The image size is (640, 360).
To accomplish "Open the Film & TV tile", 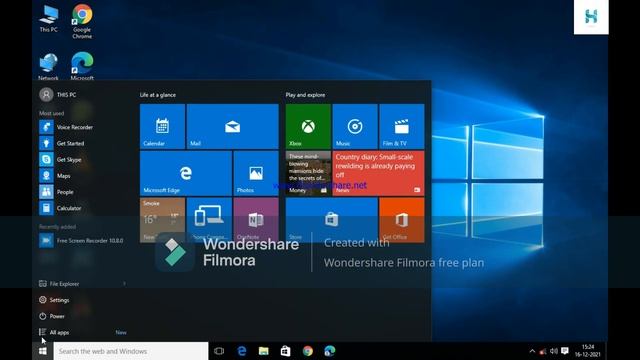I will pos(402,126).
